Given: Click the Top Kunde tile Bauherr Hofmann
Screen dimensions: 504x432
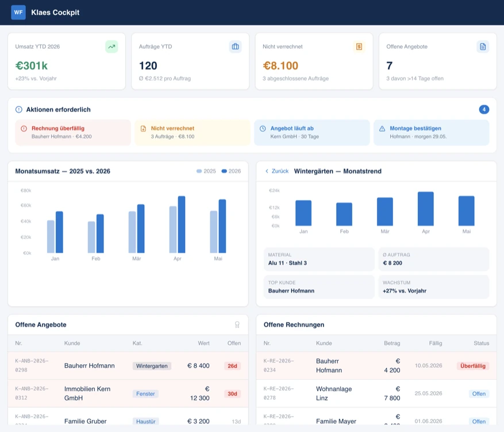Looking at the screenshot, I should pos(319,287).
